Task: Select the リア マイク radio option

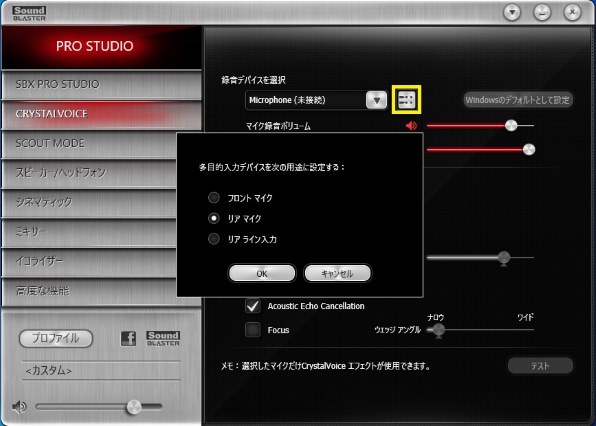Action: (214, 218)
